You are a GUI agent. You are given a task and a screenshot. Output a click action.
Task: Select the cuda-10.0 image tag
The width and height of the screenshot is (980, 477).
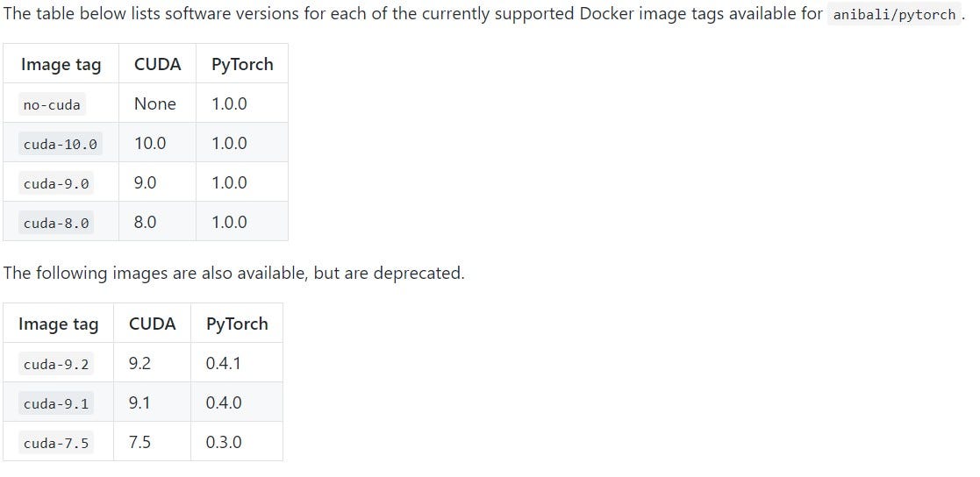(60, 145)
